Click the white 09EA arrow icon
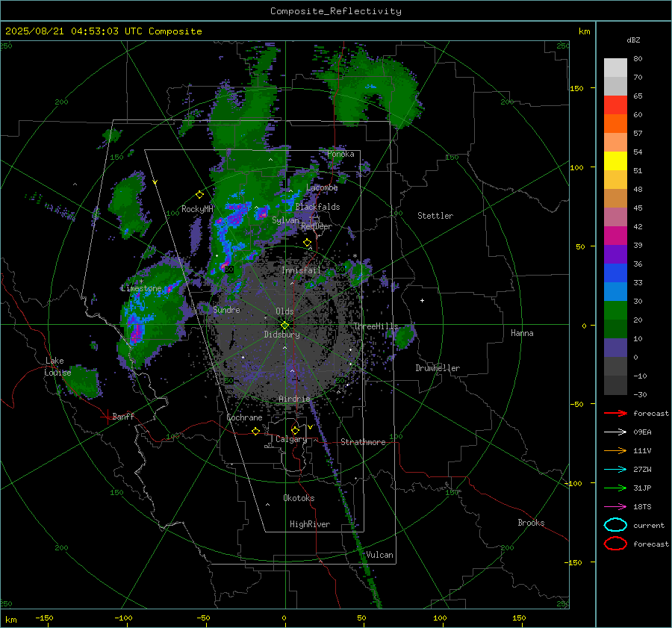The height and width of the screenshot is (628, 672). coord(615,432)
